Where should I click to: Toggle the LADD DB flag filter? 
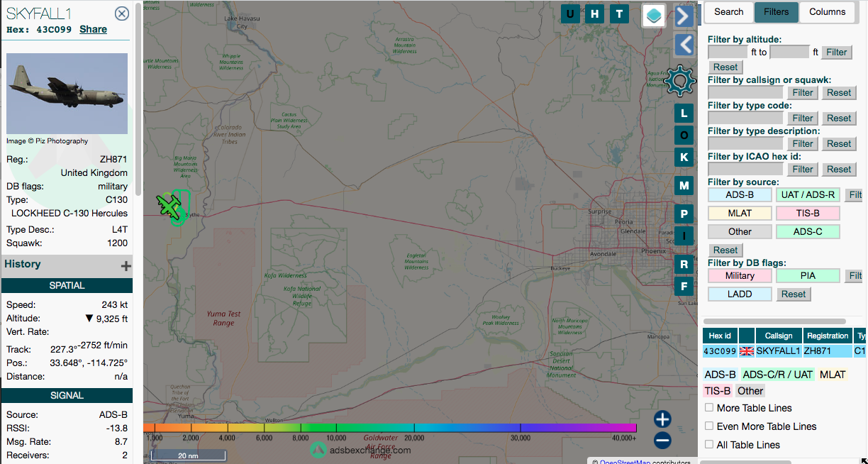coord(740,294)
